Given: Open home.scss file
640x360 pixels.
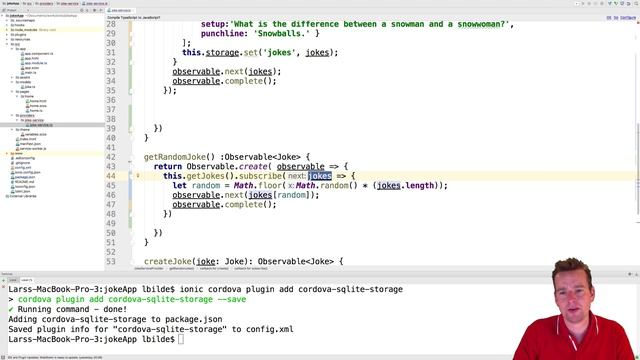Looking at the screenshot, I should pyautogui.click(x=36, y=106).
